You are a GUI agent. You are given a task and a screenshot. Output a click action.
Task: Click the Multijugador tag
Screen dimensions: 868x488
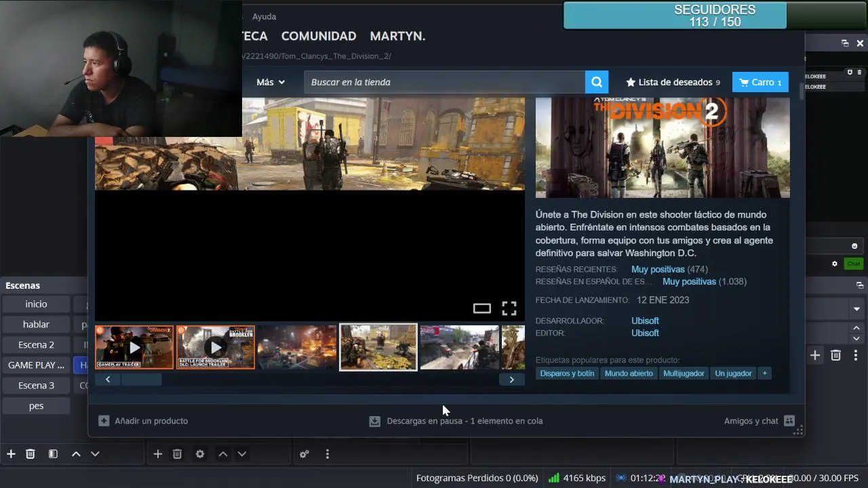(x=684, y=373)
